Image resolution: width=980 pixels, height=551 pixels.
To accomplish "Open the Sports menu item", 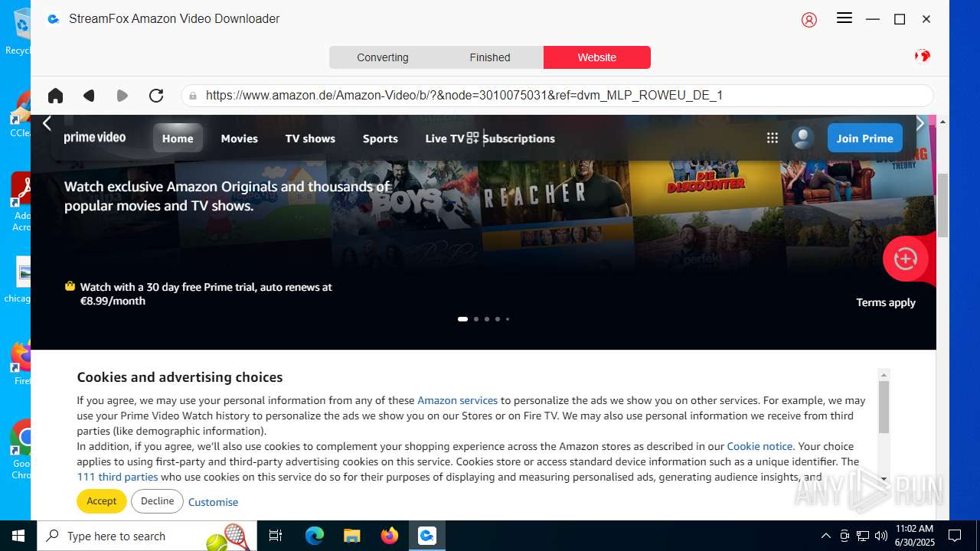I will coord(381,139).
